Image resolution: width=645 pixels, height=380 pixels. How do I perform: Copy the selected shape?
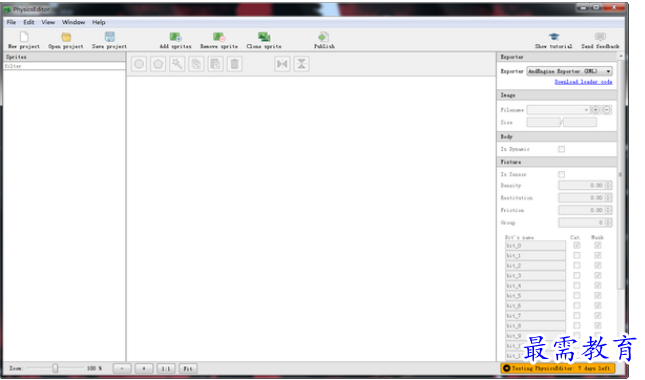[x=196, y=64]
